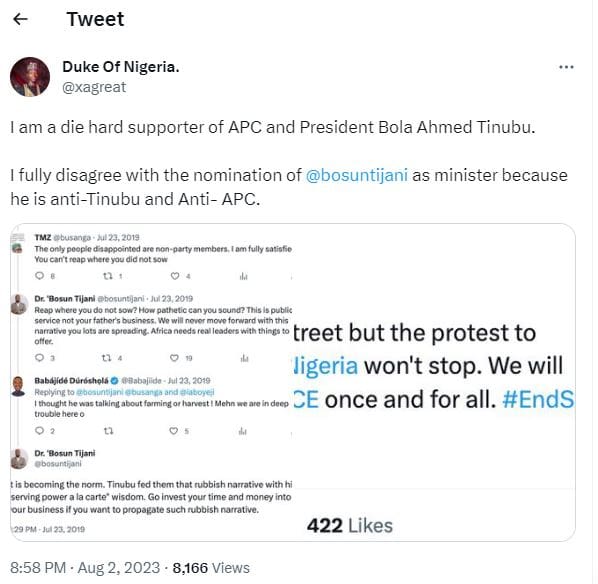This screenshot has width=598, height=584.
Task: Follow the @bosuntijani mention in the tweet
Action: 357,175
